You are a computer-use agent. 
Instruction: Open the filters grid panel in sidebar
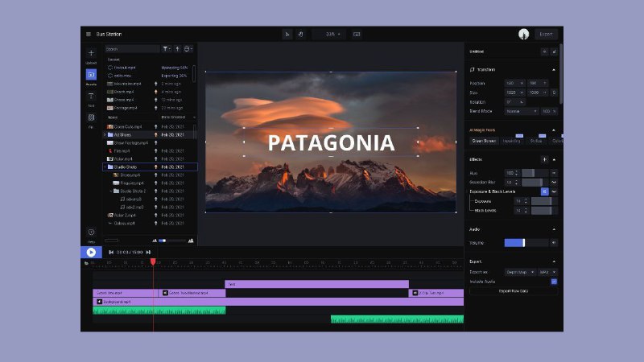(x=91, y=117)
